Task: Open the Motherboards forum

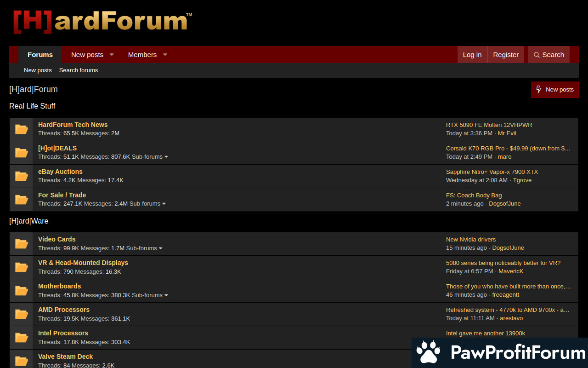Action: click(59, 286)
